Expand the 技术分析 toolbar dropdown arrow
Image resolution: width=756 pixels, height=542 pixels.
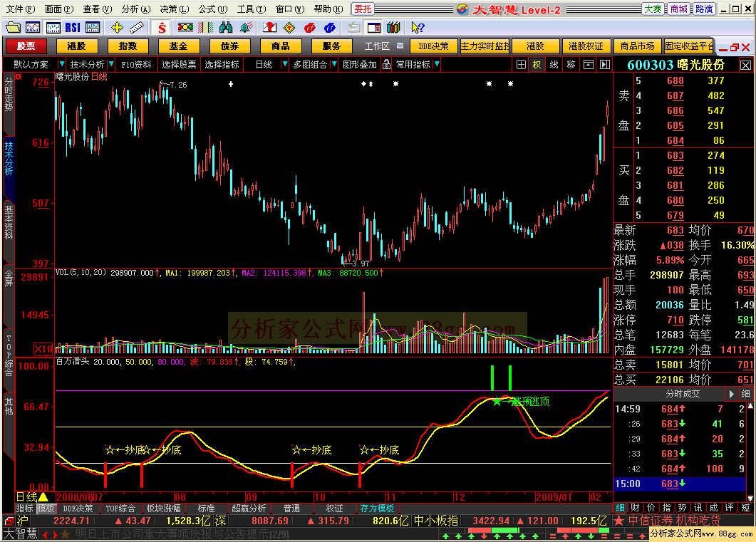(x=111, y=64)
